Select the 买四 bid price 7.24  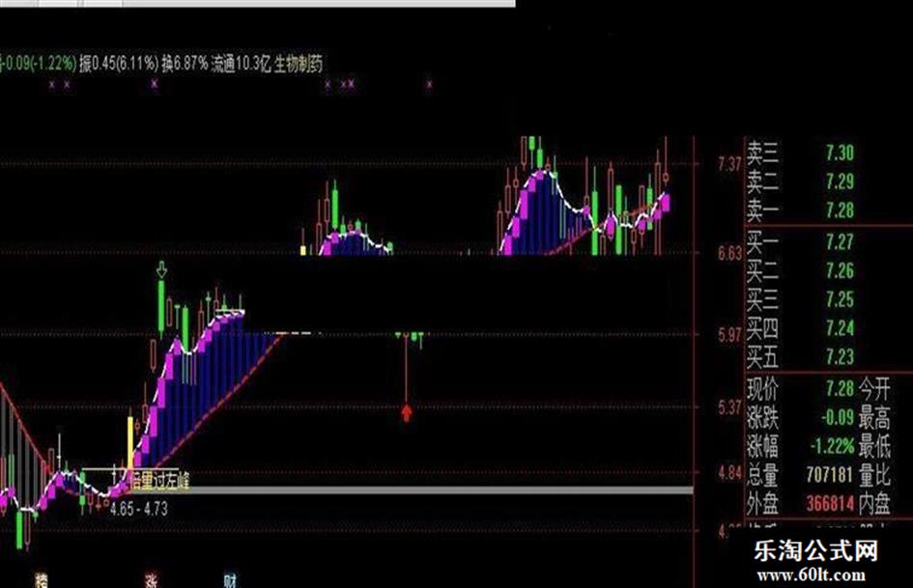pyautogui.click(x=840, y=327)
